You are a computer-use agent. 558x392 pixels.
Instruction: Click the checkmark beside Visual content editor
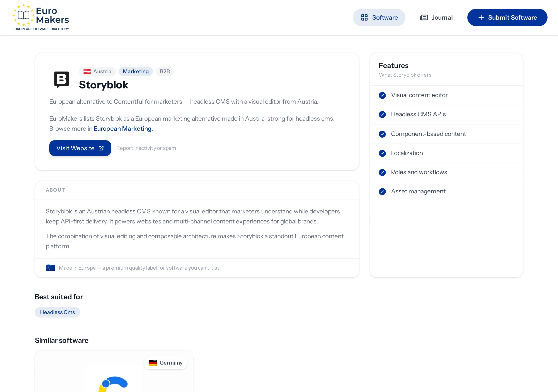point(382,95)
